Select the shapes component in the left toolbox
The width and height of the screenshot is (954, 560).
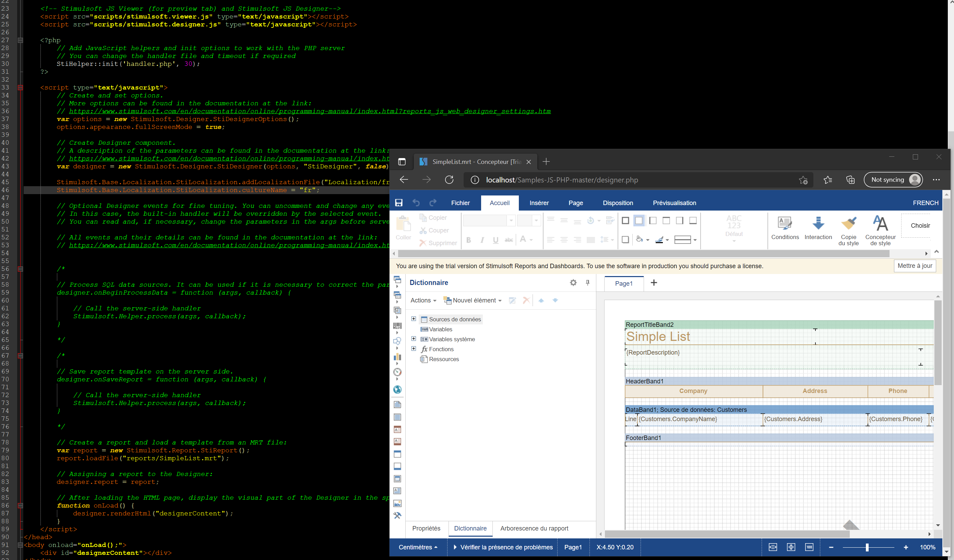click(397, 341)
